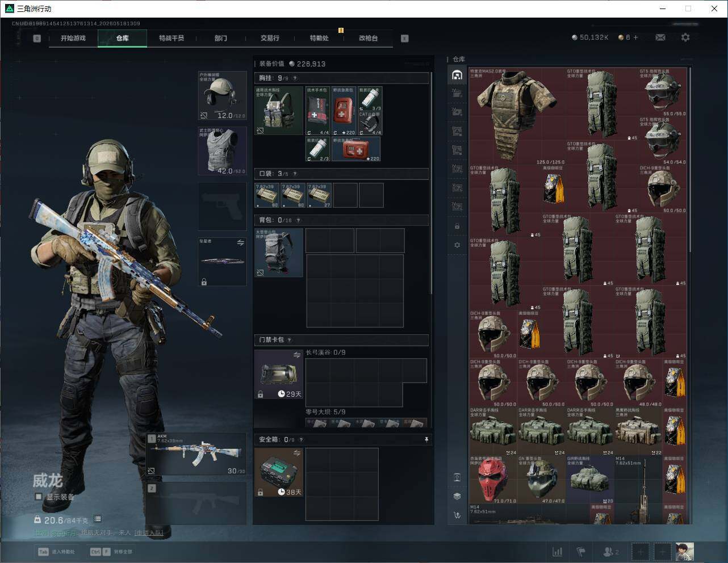Click the sort items icon below layers icon
This screenshot has height=563, width=728.
[x=457, y=515]
